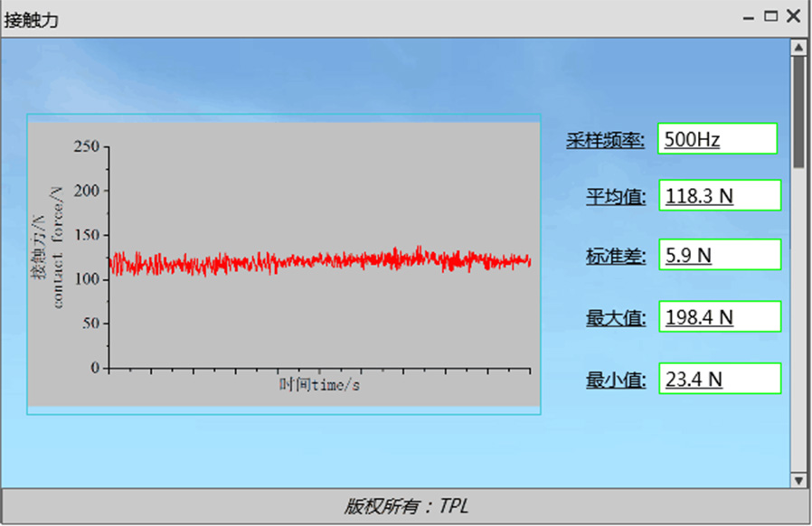The width and height of the screenshot is (812, 526).
Task: Click the 版权所有：TPL status text
Action: (x=406, y=506)
